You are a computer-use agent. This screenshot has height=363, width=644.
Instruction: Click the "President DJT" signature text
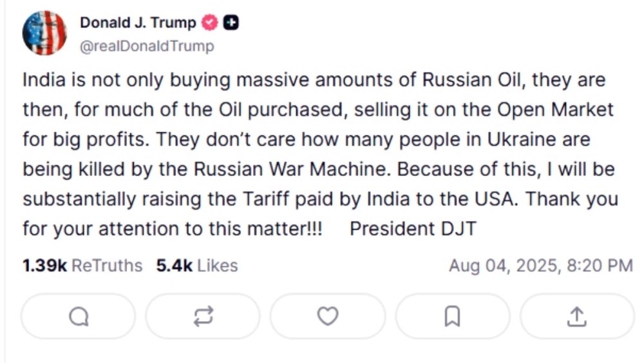(413, 229)
